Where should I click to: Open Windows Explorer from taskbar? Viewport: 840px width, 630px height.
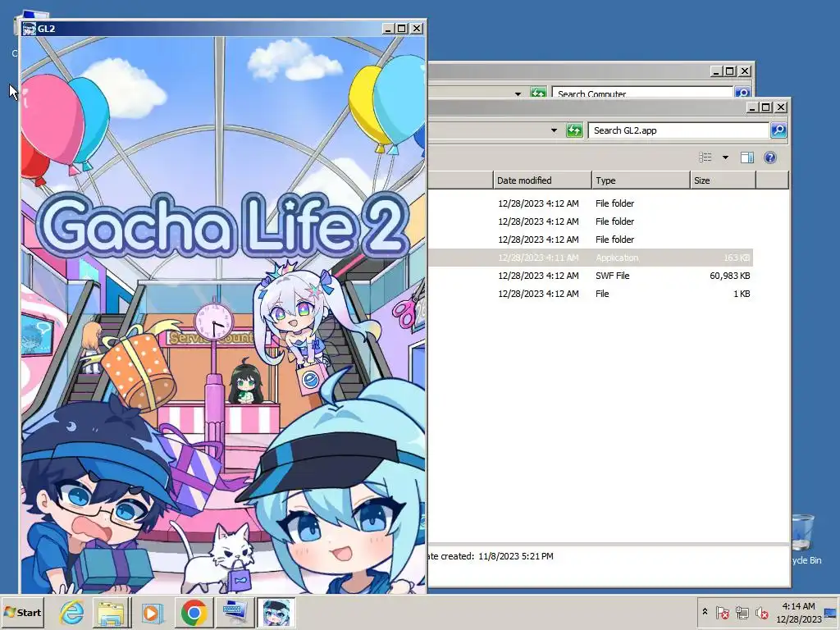point(112,612)
